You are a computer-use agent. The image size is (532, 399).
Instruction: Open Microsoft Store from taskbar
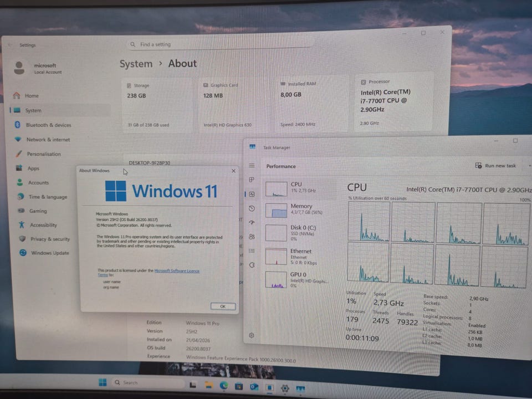tap(239, 386)
